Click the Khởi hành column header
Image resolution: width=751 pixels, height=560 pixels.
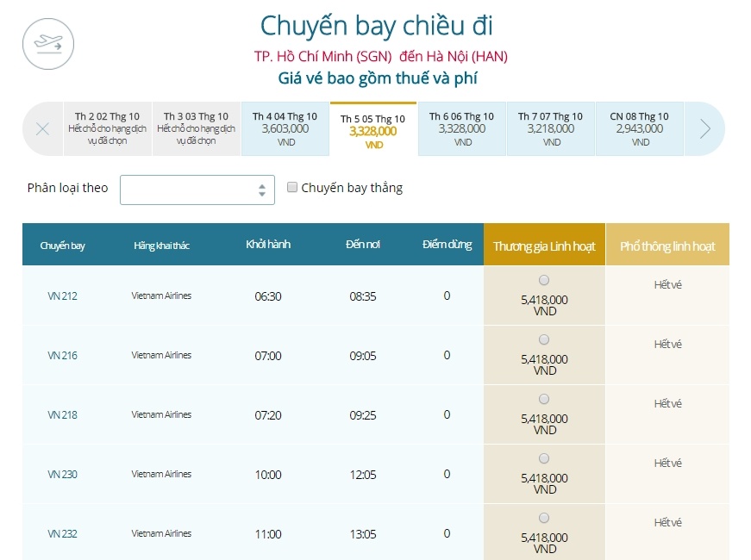click(268, 245)
